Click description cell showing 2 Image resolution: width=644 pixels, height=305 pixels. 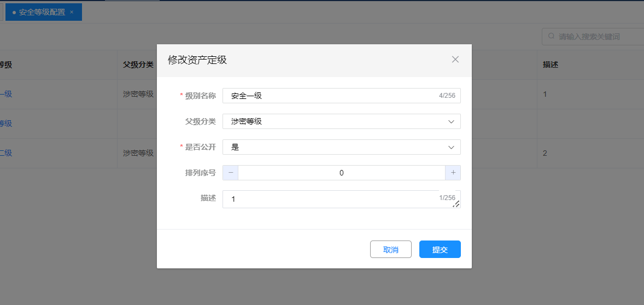pos(545,153)
